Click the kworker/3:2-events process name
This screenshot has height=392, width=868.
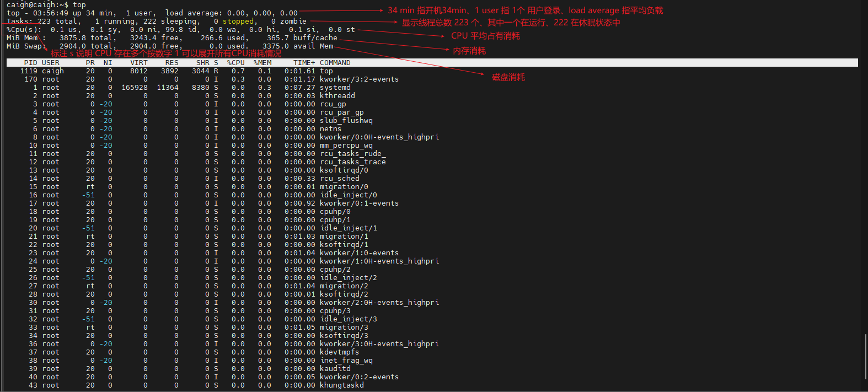359,79
